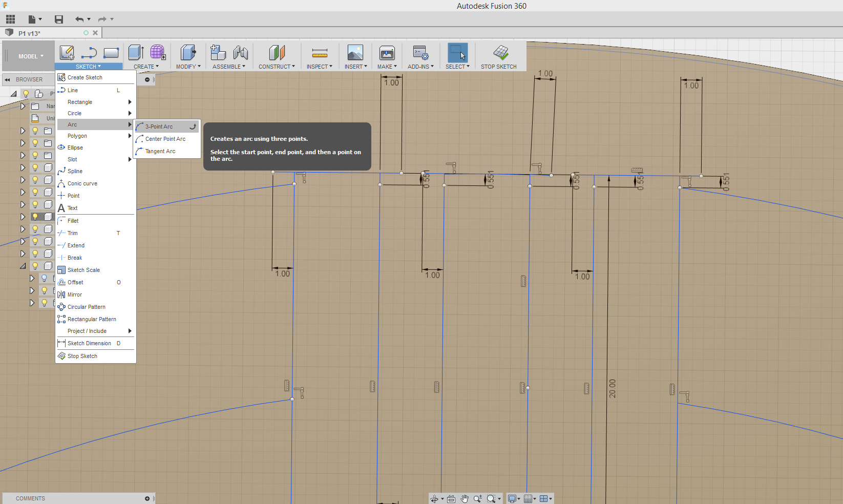Toggle the lightbulb on the highlighted browser row
The height and width of the screenshot is (504, 843).
35,217
